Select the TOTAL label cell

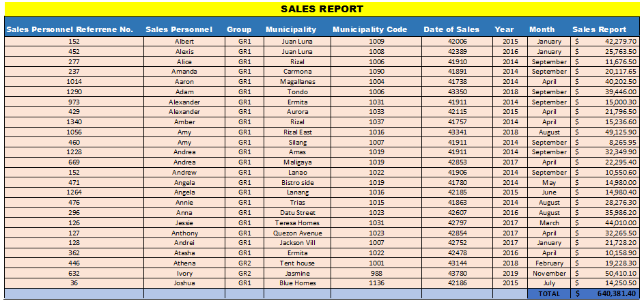pos(548,294)
